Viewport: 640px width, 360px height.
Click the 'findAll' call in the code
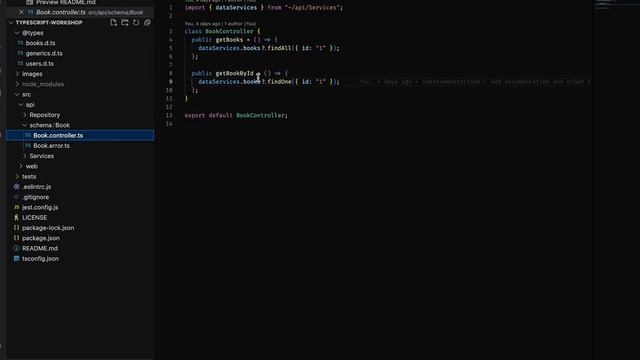279,48
